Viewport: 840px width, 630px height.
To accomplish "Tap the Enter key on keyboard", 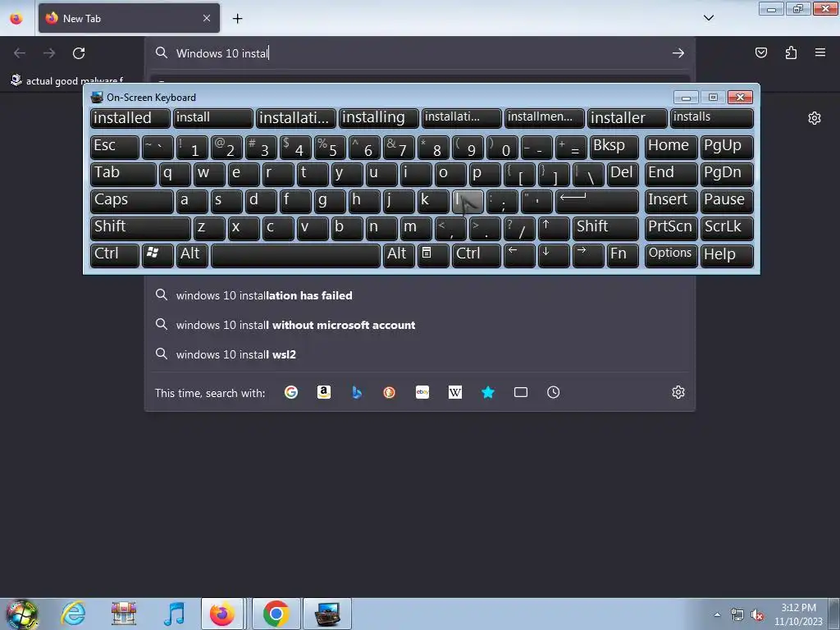I will click(x=597, y=200).
